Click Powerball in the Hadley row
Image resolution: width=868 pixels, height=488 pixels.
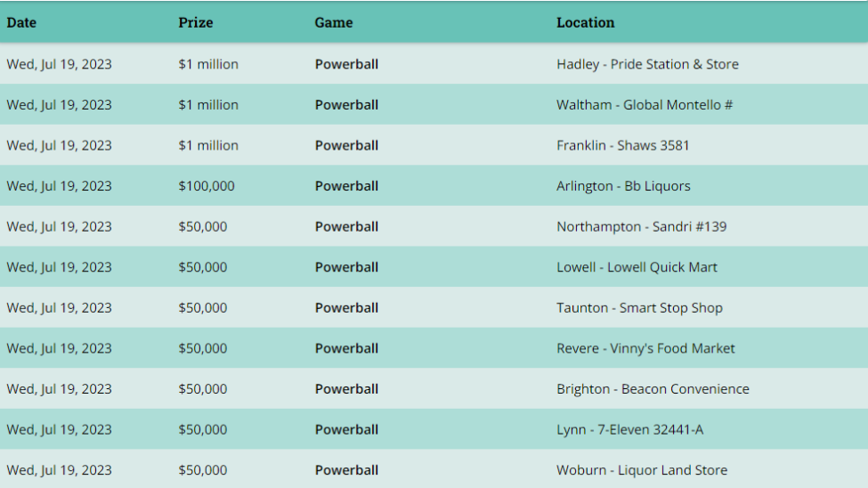[x=346, y=64]
